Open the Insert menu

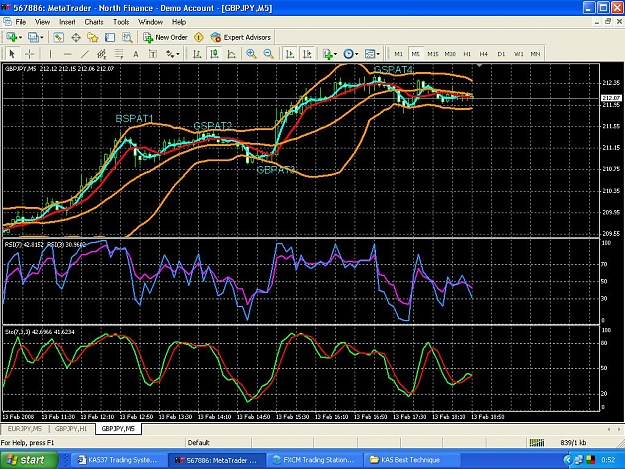click(x=67, y=22)
